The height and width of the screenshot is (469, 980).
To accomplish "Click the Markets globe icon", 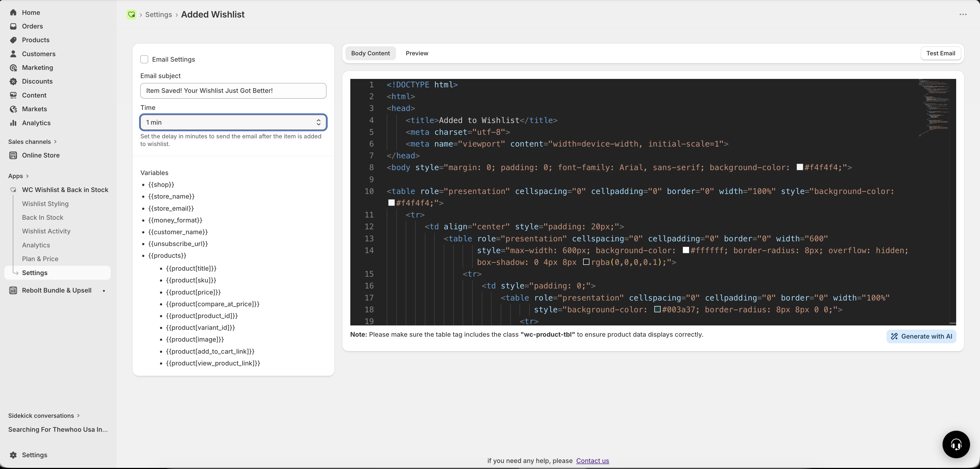I will pyautogui.click(x=13, y=109).
